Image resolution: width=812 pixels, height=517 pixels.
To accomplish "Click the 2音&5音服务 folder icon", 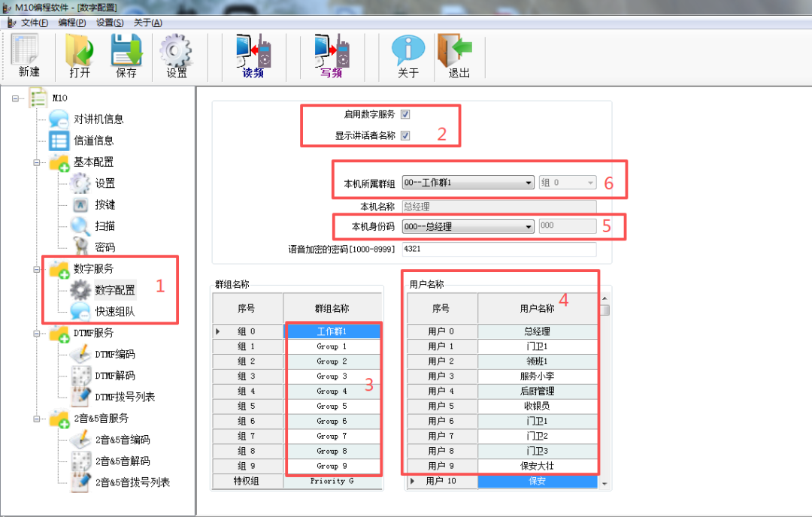I will [59, 419].
